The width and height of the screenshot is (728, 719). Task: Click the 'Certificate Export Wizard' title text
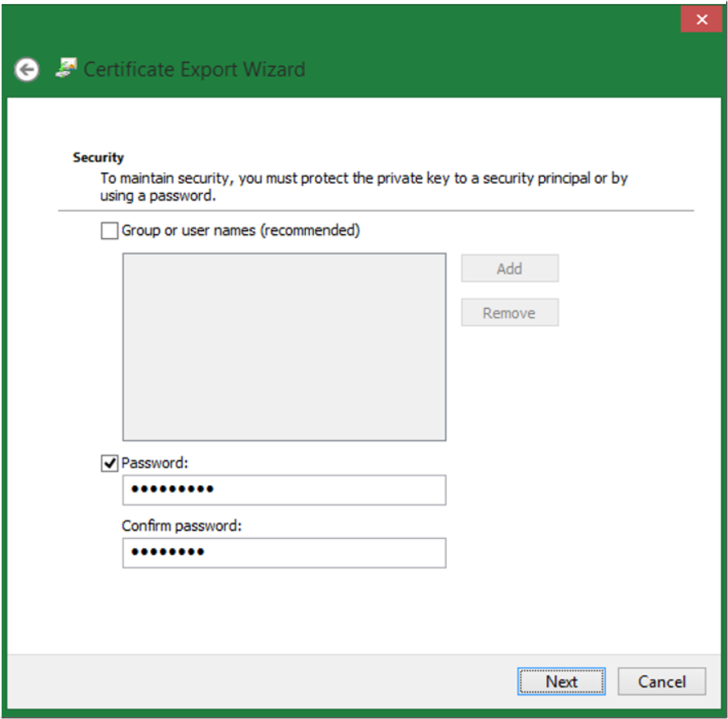click(x=194, y=69)
